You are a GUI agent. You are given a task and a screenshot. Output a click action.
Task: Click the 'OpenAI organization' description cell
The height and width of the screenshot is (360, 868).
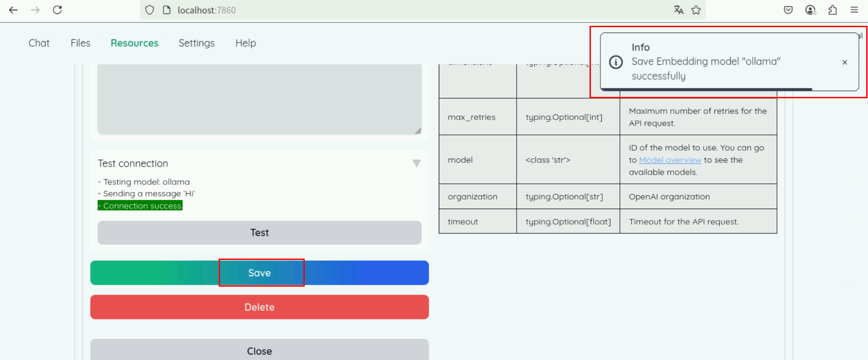pos(699,197)
